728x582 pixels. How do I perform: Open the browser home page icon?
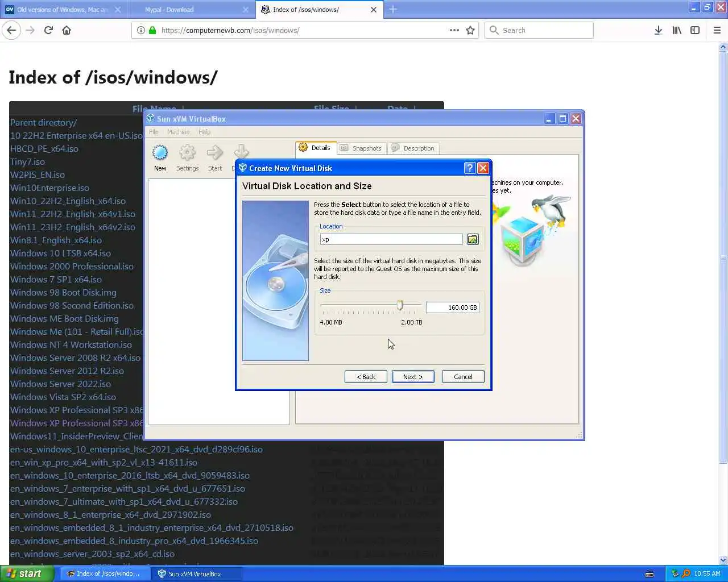67,30
